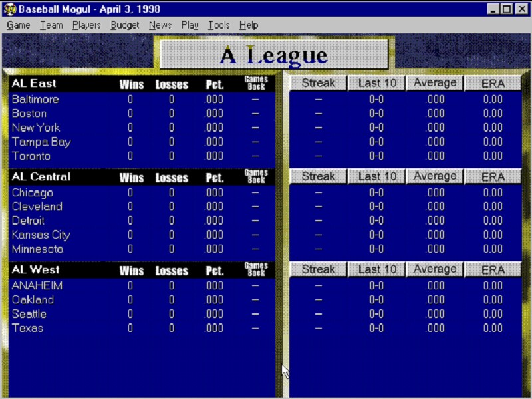Image resolution: width=532 pixels, height=399 pixels.
Task: Click the AL East Average button
Action: coord(435,84)
